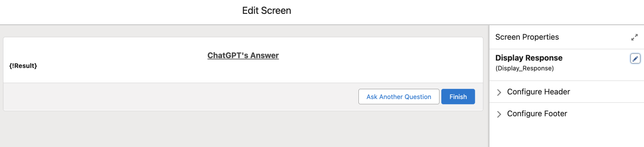Image resolution: width=644 pixels, height=147 pixels.
Task: Click the Screen Properties panel heading
Action: [527, 37]
